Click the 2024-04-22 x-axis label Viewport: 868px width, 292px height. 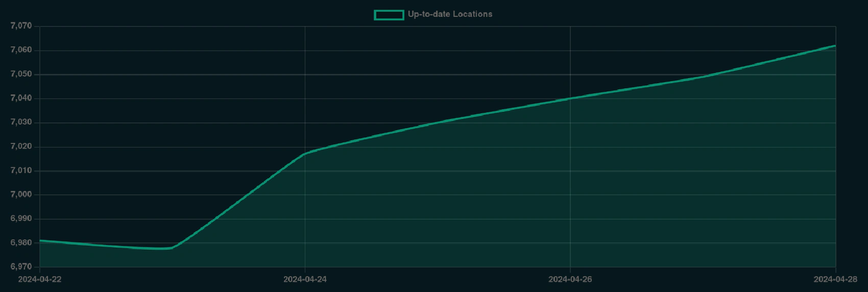tap(40, 279)
